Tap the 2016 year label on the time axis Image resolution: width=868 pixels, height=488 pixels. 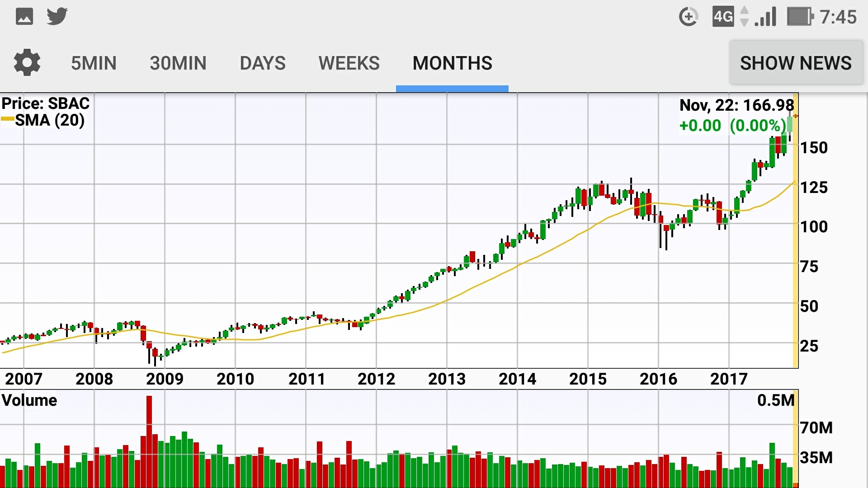coord(658,379)
